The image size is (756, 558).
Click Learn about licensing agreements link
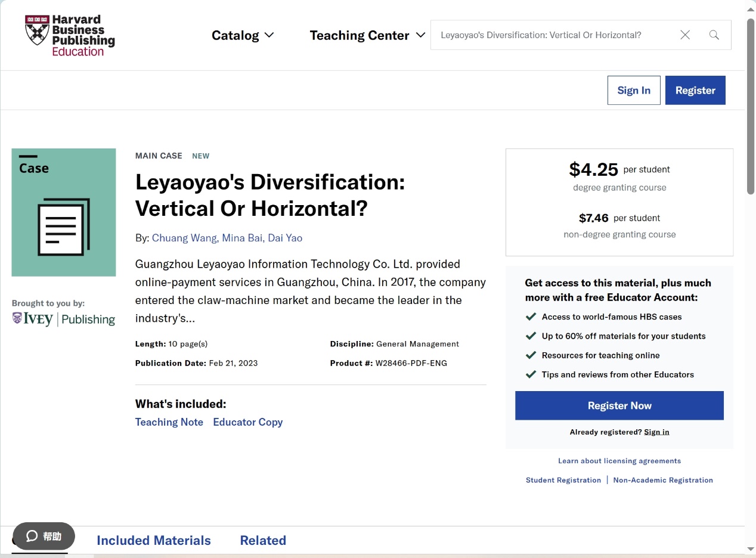619,461
